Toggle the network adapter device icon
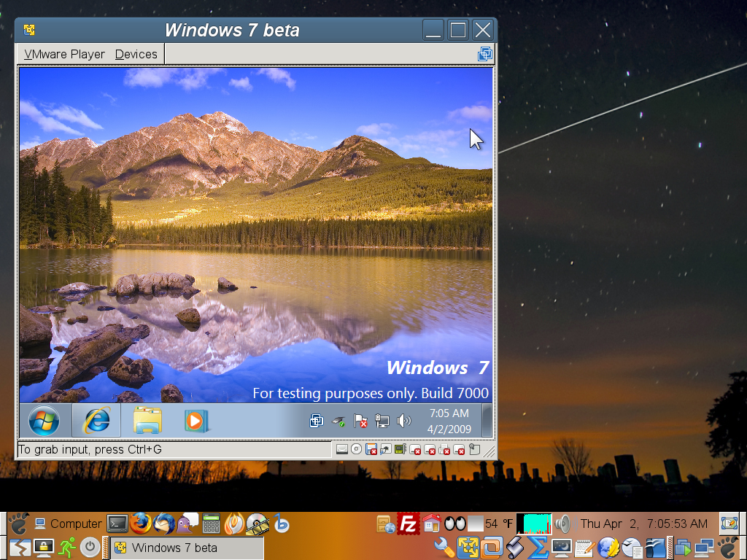This screenshot has width=747, height=560. click(385, 449)
